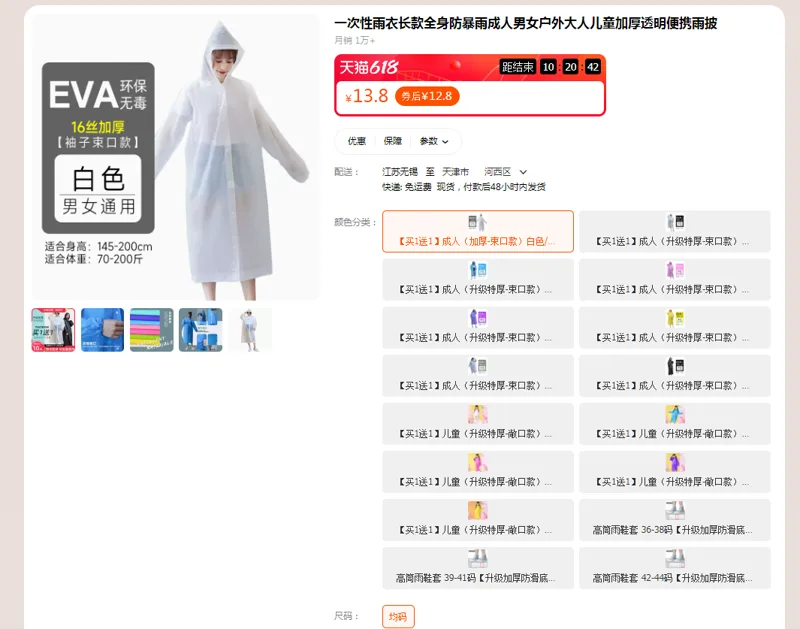Click the 快递: 免运费 shipping info line
This screenshot has height=629, width=800.
point(464,187)
